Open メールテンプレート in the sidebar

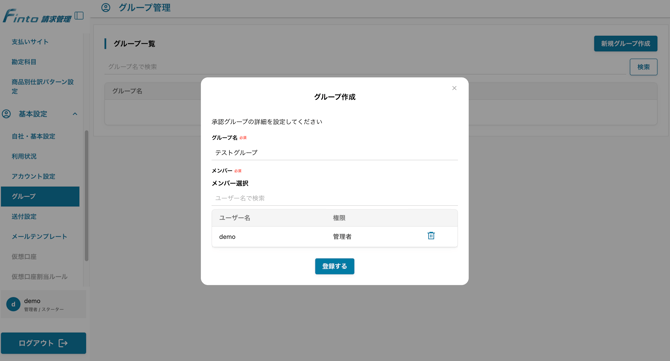(39, 237)
